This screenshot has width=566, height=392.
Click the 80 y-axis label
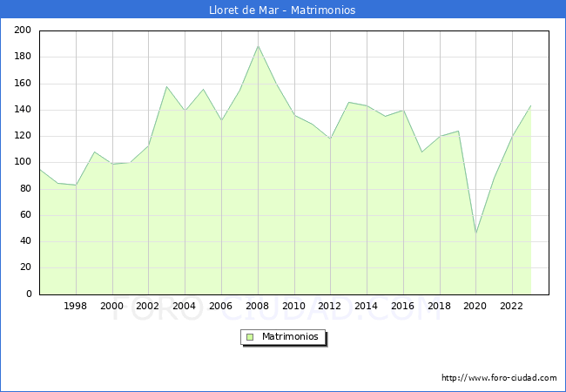25,188
